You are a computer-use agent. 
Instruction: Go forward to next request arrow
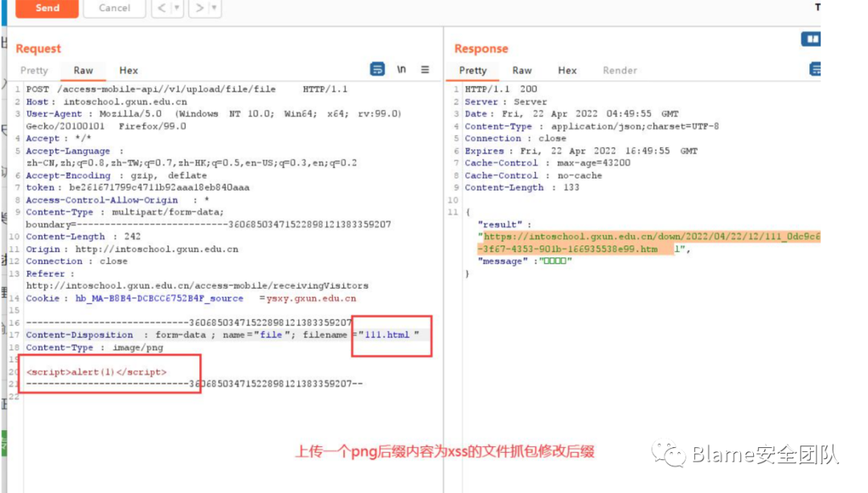[199, 8]
